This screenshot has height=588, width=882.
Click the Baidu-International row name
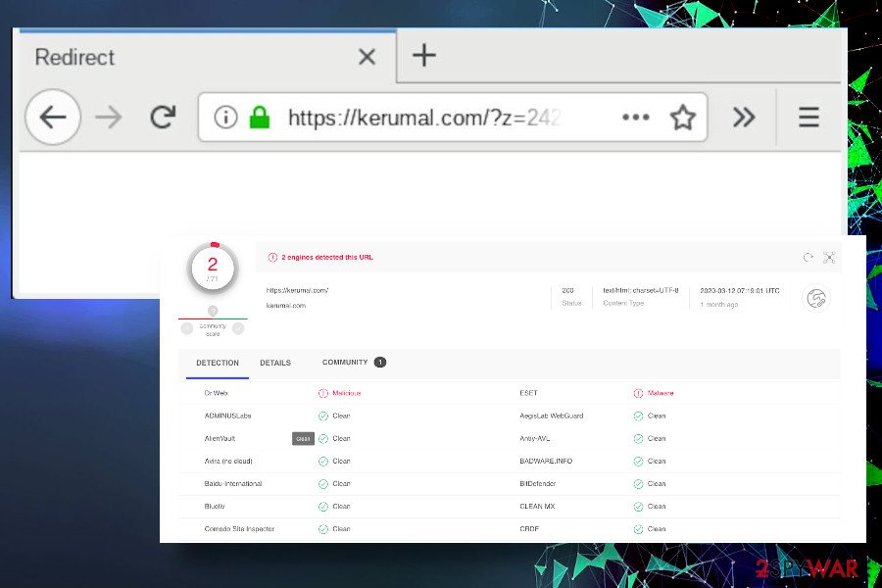233,483
